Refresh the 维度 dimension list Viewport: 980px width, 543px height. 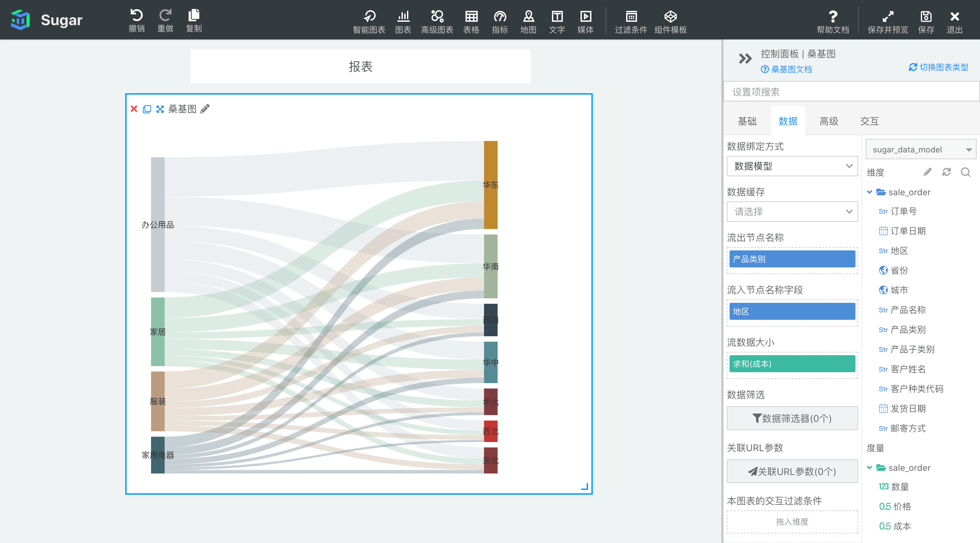[946, 172]
